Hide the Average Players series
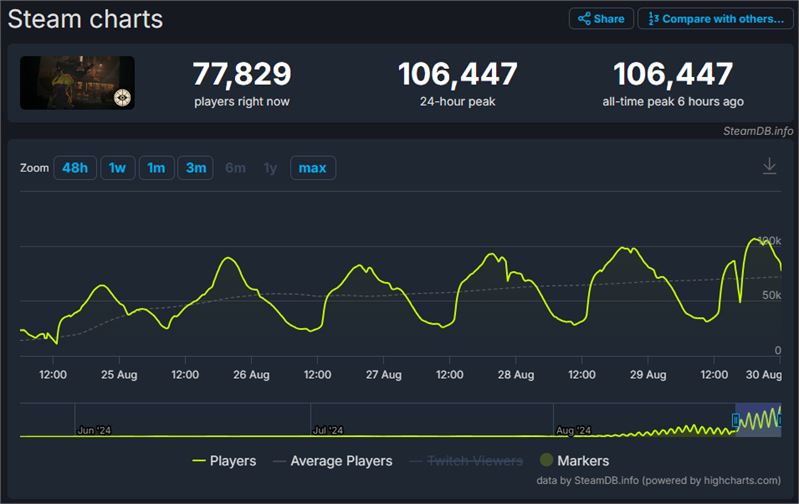799x504 pixels. (x=330, y=461)
